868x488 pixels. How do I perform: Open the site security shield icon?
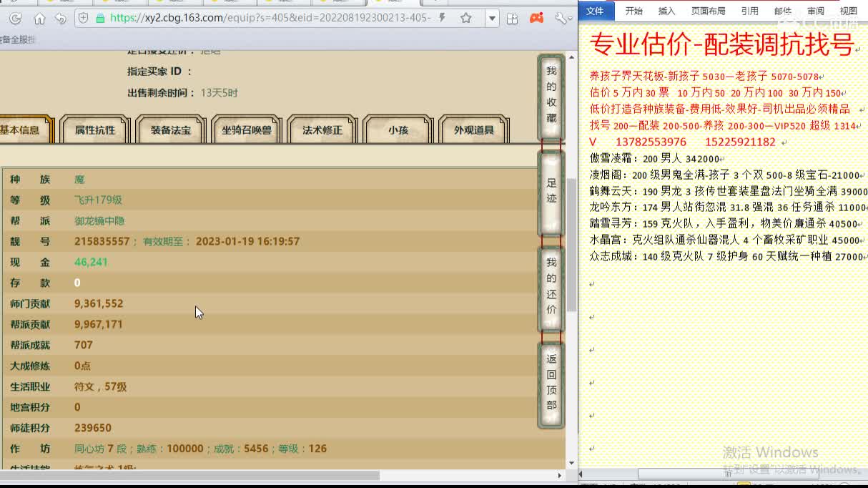(x=84, y=19)
